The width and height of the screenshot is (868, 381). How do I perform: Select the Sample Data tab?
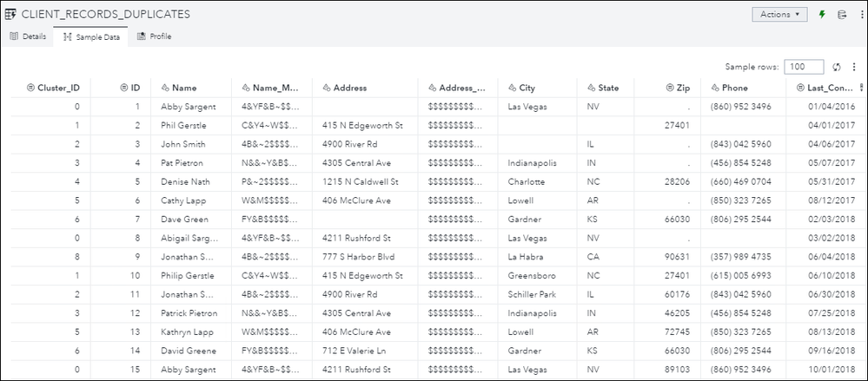(90, 37)
